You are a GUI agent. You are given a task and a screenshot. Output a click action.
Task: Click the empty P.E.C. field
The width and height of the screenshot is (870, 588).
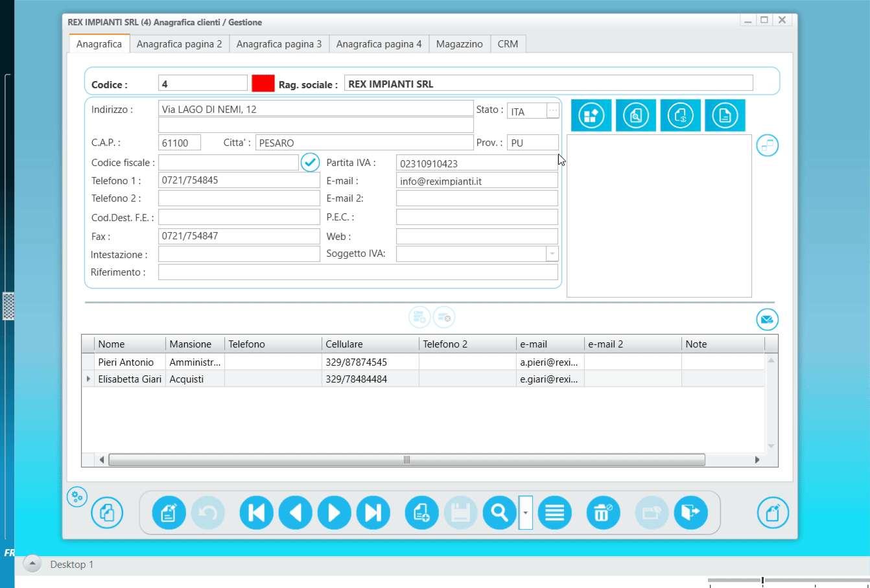tap(477, 217)
